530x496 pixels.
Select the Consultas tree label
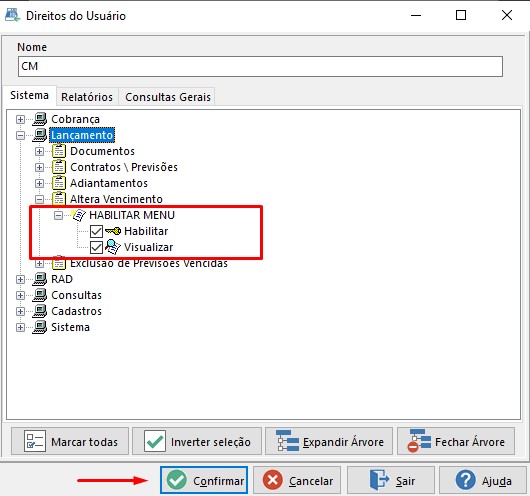[76, 295]
